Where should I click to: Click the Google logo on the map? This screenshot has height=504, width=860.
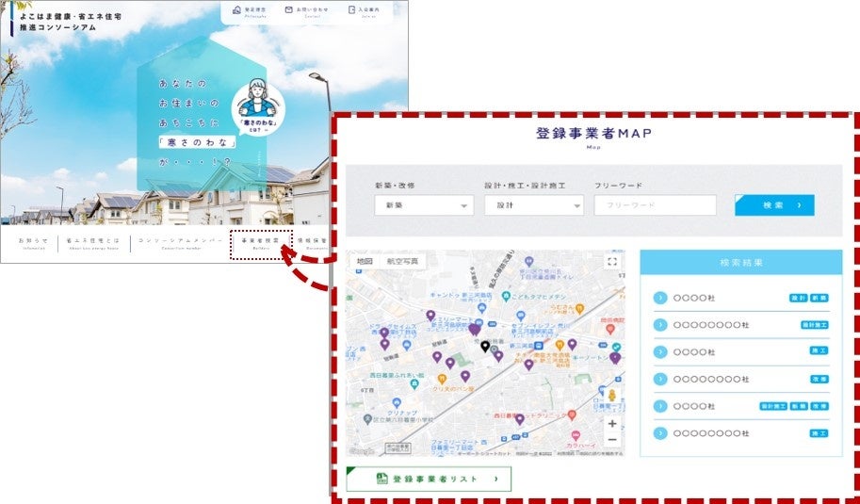click(362, 451)
